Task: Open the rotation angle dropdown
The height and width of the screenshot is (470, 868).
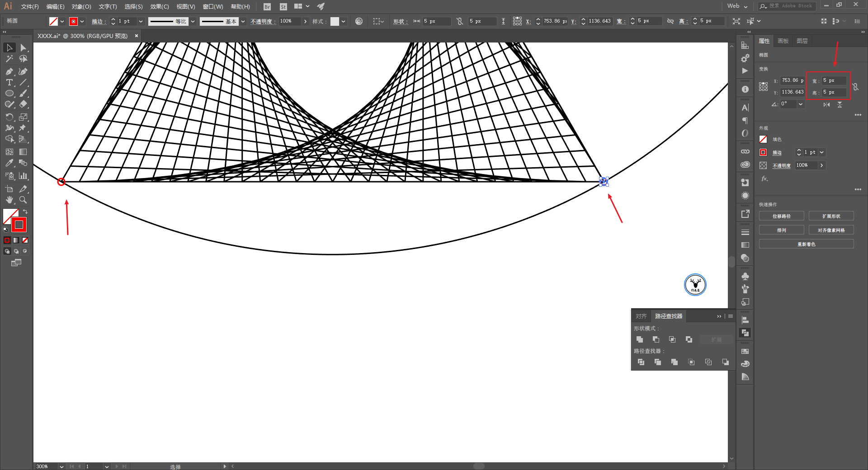Action: tap(801, 104)
